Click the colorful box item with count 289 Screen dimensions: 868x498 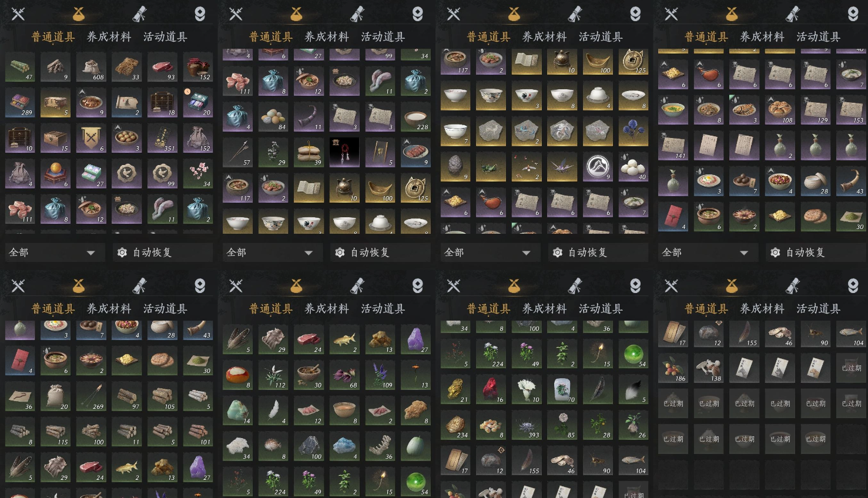[x=20, y=103]
